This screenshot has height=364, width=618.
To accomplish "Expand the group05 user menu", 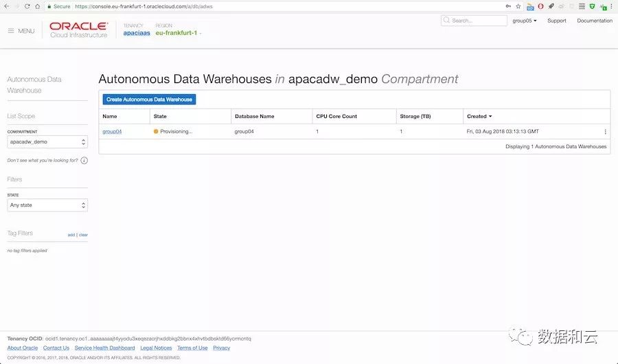I will [x=525, y=21].
